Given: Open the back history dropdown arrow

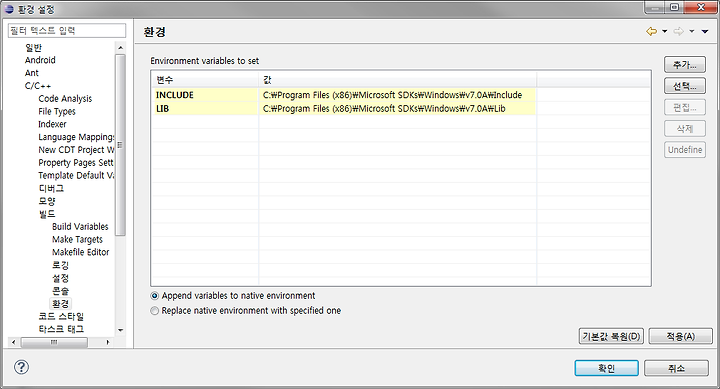Looking at the screenshot, I should click(x=664, y=32).
